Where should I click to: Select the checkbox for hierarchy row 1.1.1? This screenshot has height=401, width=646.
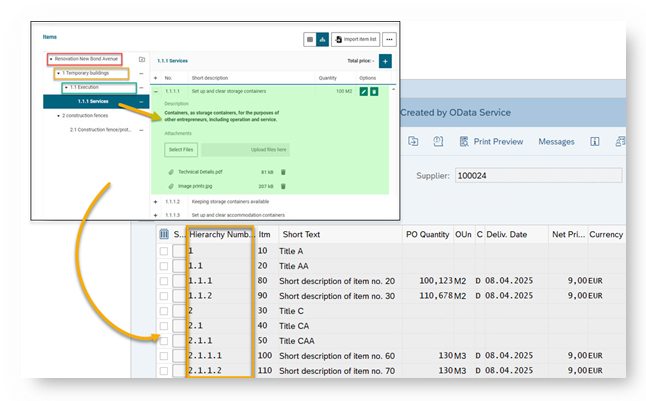pos(164,281)
